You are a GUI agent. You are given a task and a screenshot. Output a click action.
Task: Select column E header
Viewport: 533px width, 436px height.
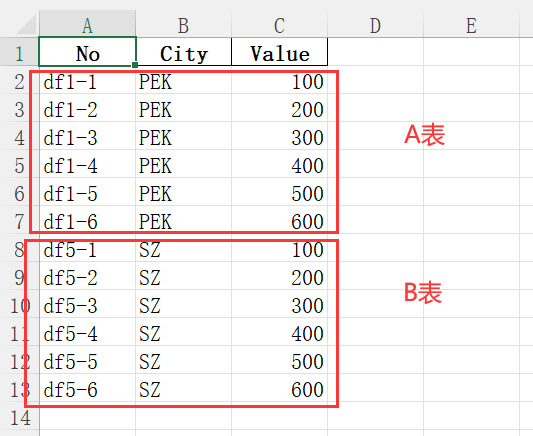(471, 24)
